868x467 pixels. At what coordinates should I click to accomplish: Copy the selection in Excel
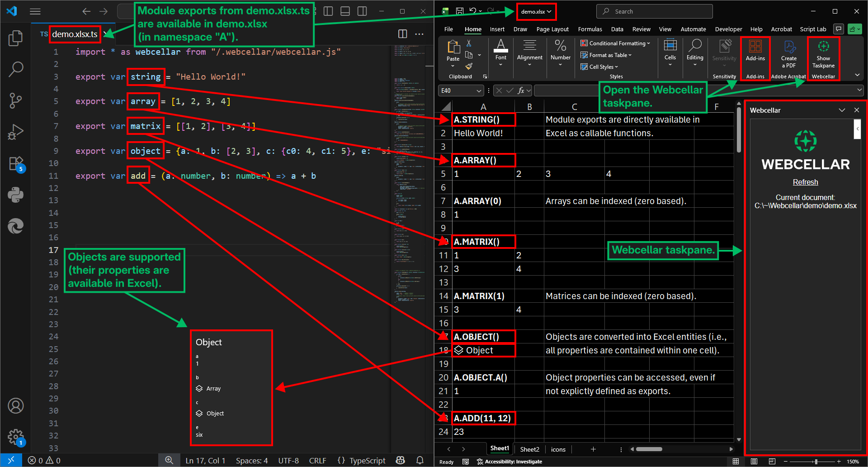pos(469,55)
